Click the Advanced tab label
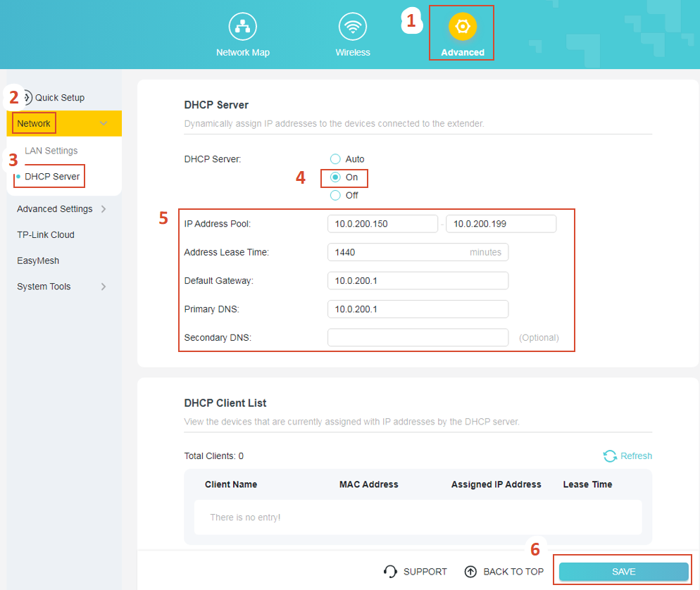 [x=463, y=52]
